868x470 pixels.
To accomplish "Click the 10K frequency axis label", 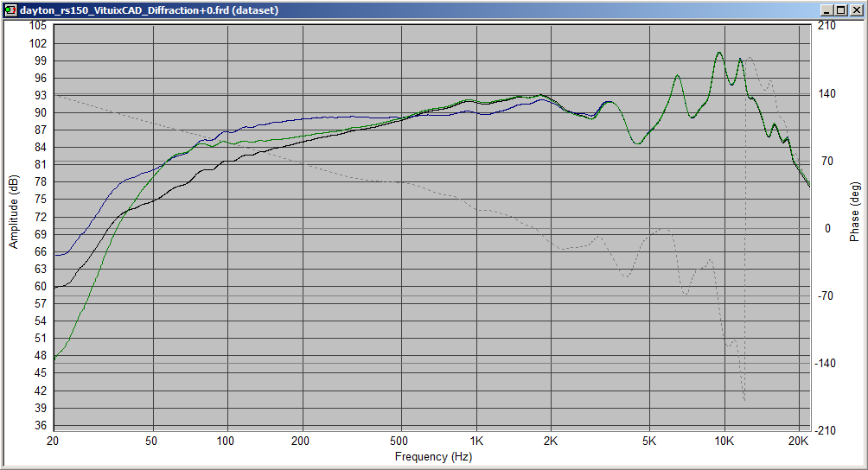I will tap(724, 441).
